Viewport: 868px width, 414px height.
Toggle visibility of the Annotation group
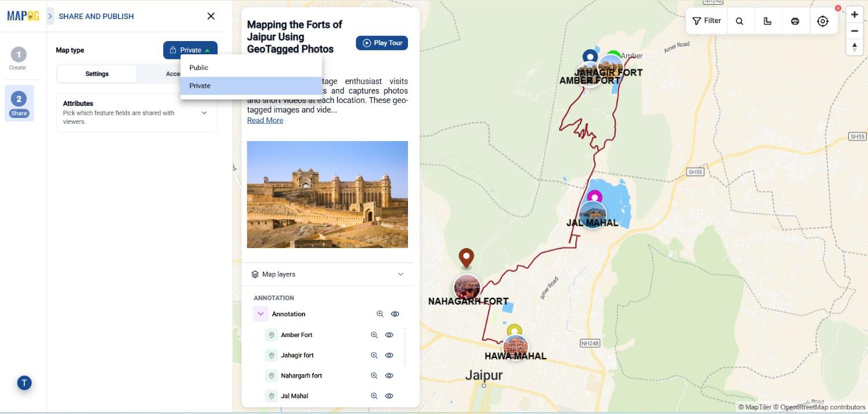coord(395,314)
